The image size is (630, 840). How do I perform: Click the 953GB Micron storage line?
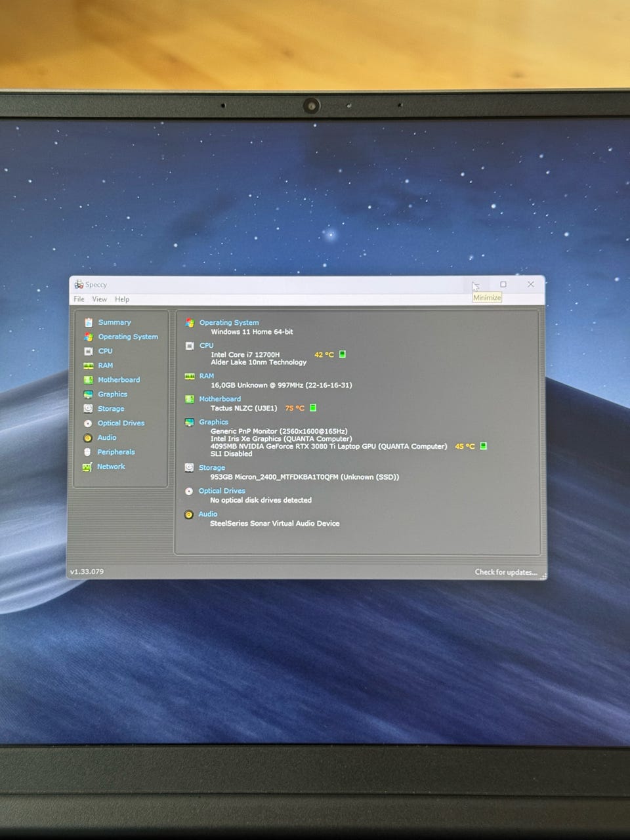tap(304, 477)
